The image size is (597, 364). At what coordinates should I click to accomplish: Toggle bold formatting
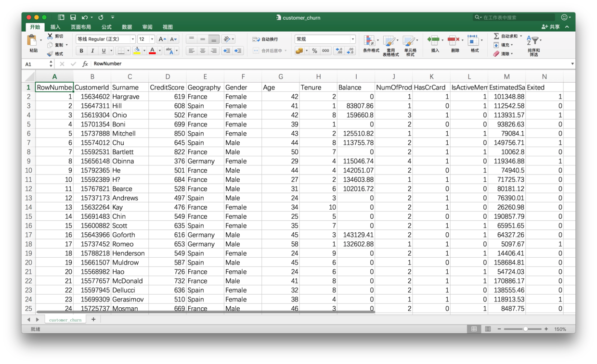point(81,51)
